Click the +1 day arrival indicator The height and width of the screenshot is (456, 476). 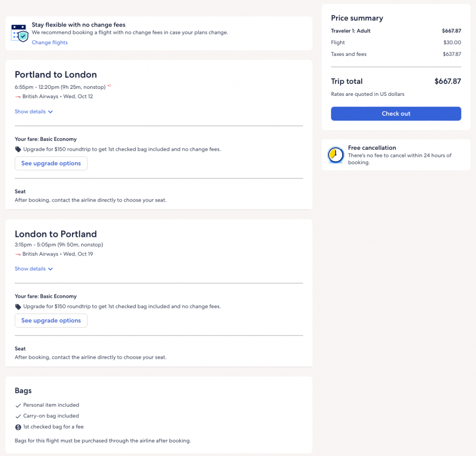pos(109,86)
